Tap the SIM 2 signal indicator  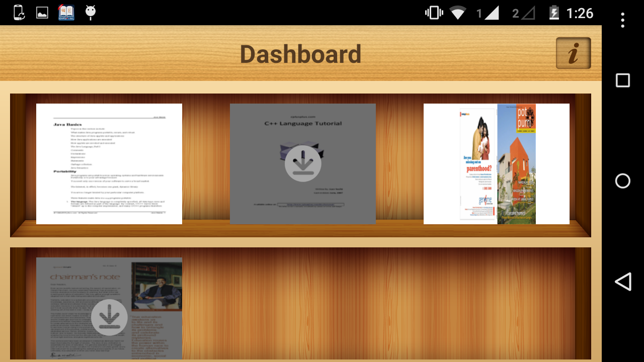[523, 13]
